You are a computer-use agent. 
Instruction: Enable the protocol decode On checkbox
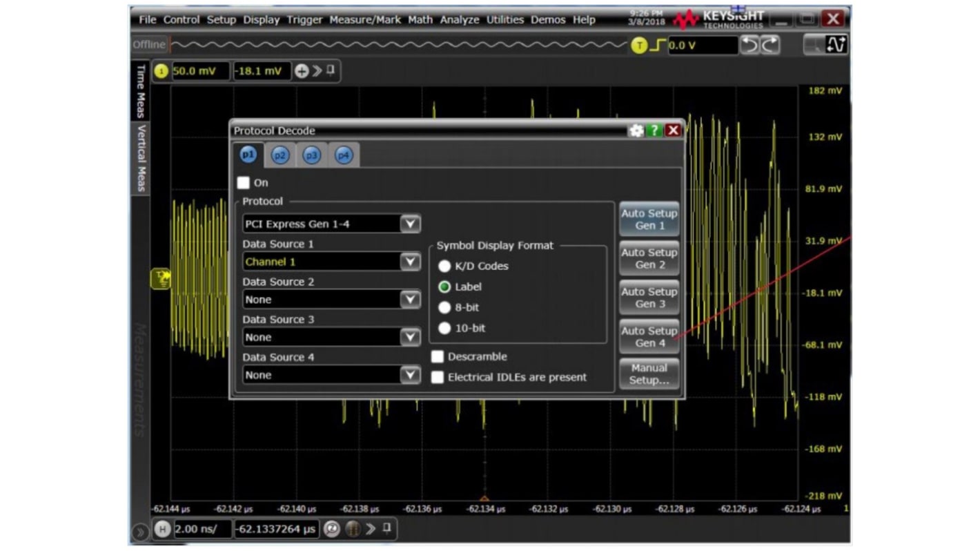pyautogui.click(x=243, y=183)
